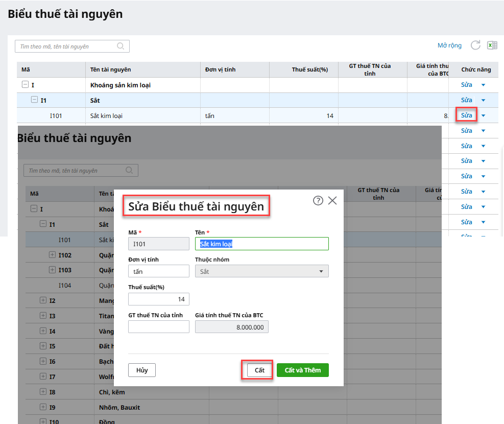Click the Tên input field
504x424 pixels.
[261, 244]
